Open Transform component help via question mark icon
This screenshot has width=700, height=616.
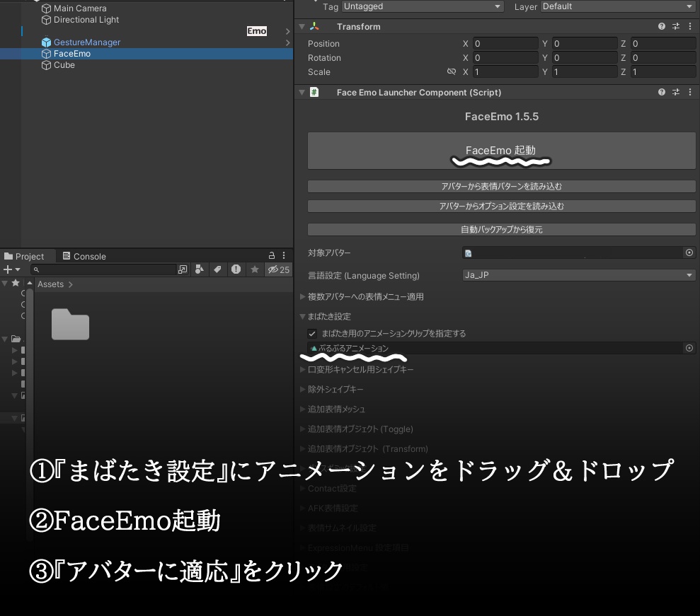coord(661,26)
